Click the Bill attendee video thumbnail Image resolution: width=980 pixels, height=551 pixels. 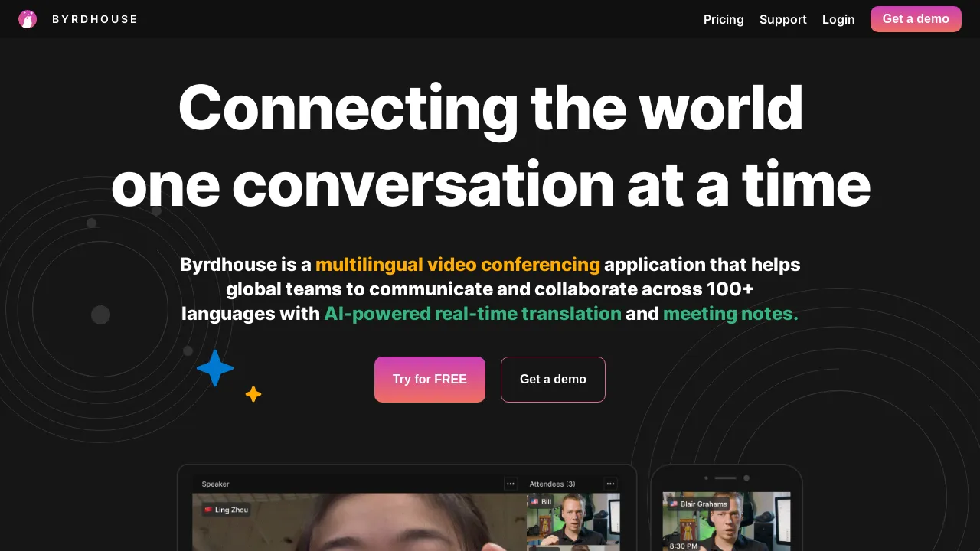click(x=573, y=520)
